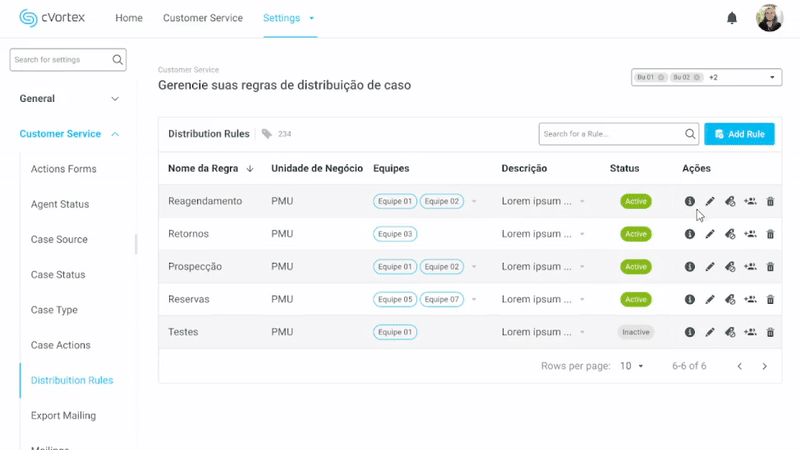Delete the Reservas rule
This screenshot has width=800, height=450.
tap(770, 300)
